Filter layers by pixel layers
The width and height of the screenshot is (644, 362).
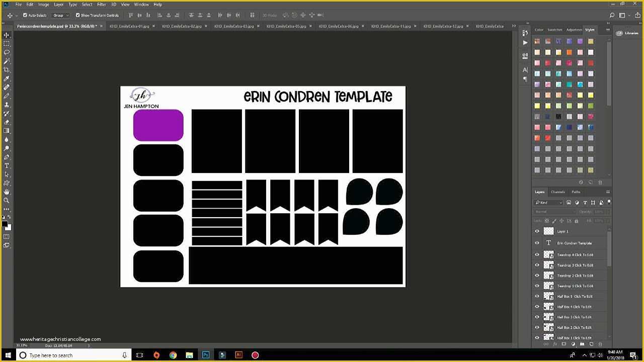[569, 203]
